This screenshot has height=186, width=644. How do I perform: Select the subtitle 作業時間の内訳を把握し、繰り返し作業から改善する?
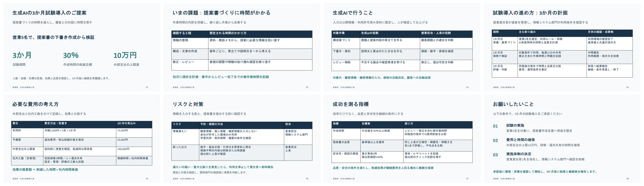210,23
